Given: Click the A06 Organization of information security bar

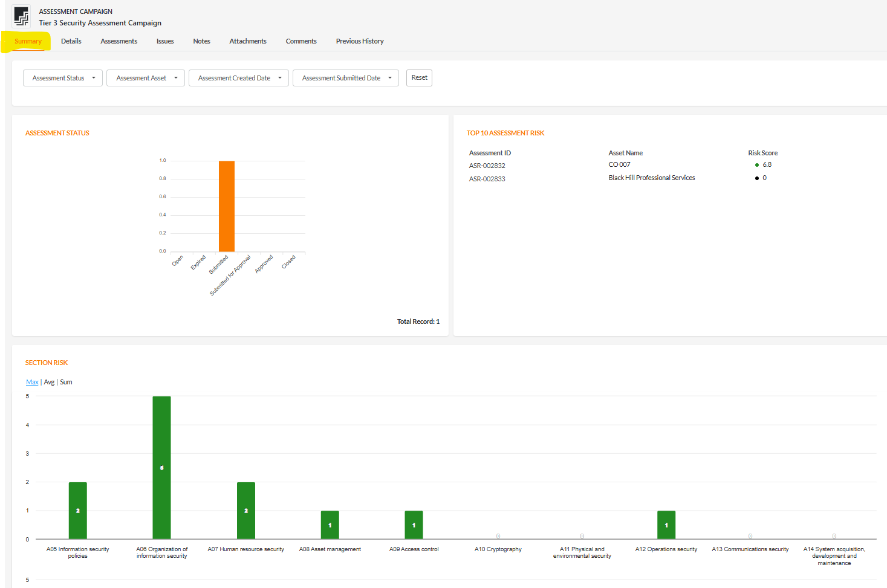Looking at the screenshot, I should (x=161, y=468).
